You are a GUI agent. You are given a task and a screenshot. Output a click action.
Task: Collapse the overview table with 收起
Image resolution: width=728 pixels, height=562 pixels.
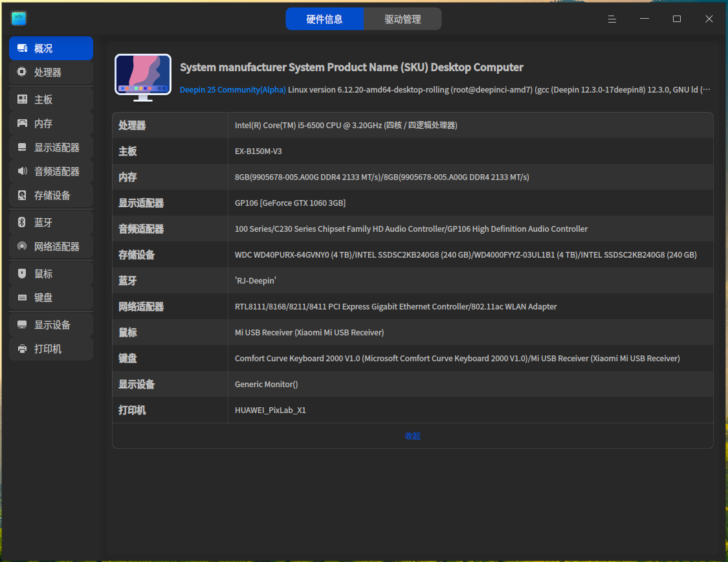point(412,436)
